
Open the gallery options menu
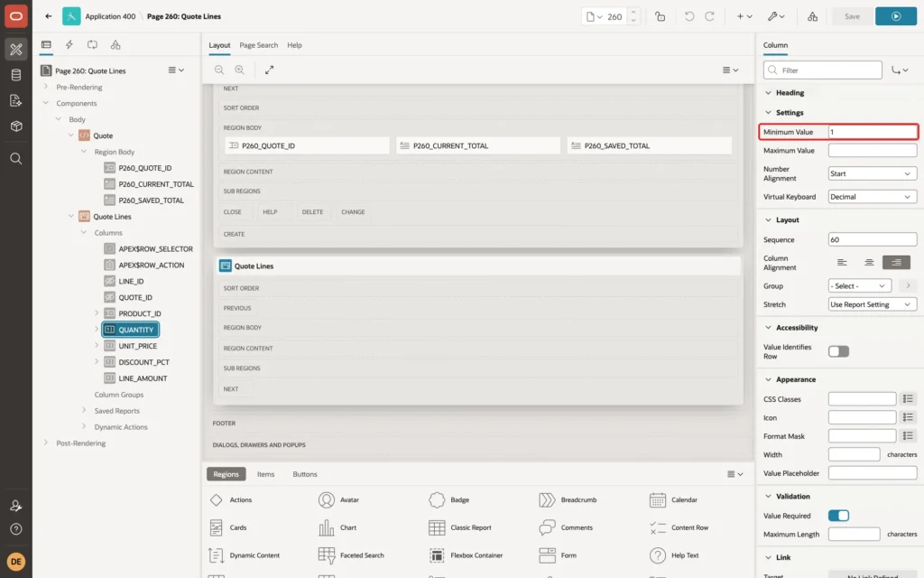[735, 474]
